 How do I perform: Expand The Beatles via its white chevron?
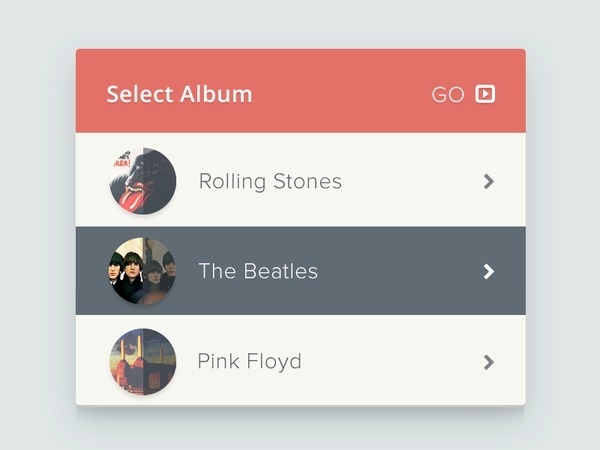click(x=489, y=271)
